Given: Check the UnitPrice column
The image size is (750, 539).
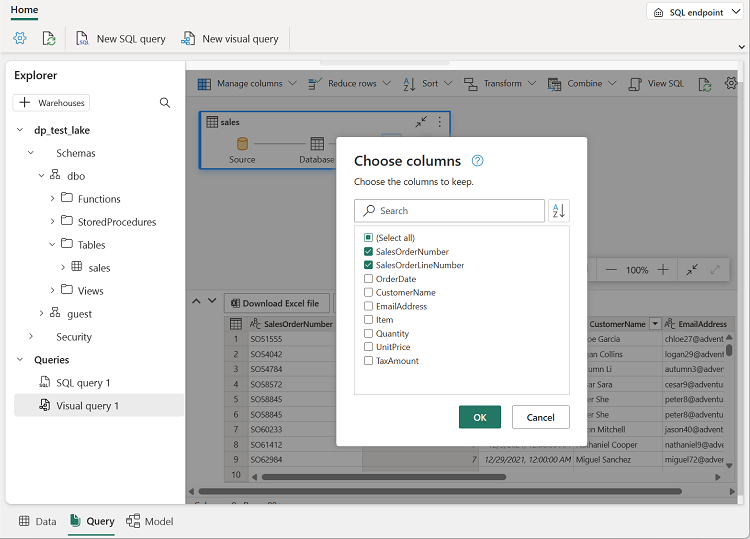Looking at the screenshot, I should pyautogui.click(x=368, y=347).
